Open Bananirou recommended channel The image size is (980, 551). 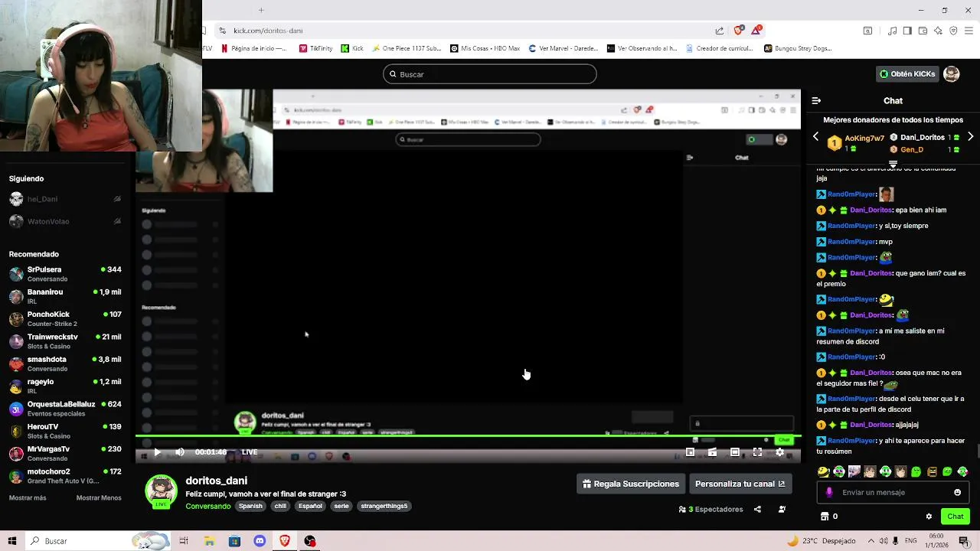click(x=65, y=296)
